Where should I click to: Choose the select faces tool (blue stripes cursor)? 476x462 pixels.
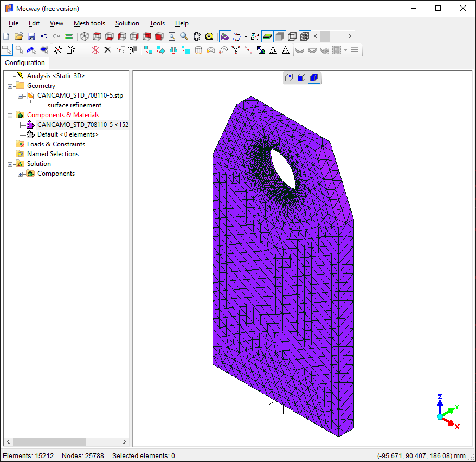pyautogui.click(x=31, y=50)
